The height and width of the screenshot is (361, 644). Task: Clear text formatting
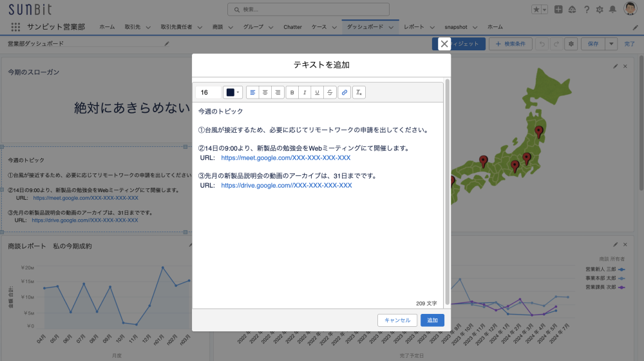359,93
